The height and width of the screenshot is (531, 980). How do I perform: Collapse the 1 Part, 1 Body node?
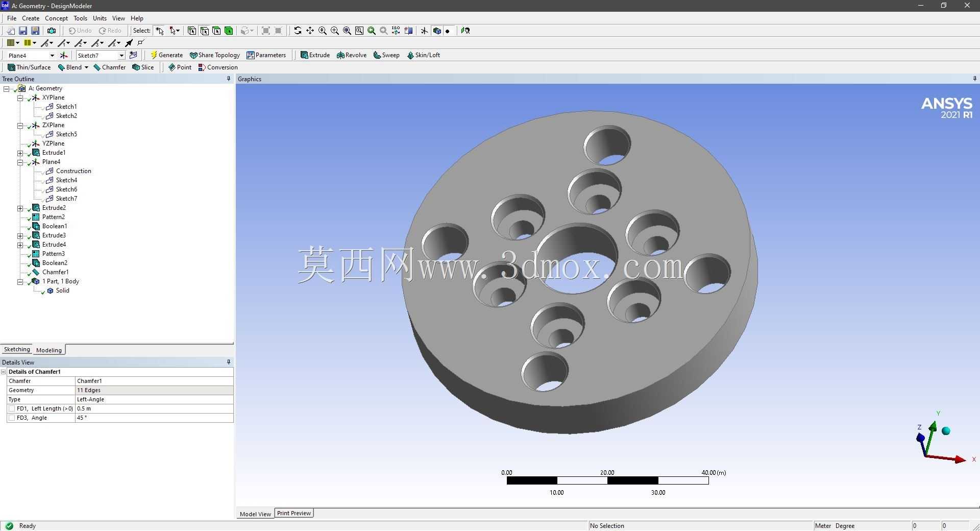coord(20,281)
